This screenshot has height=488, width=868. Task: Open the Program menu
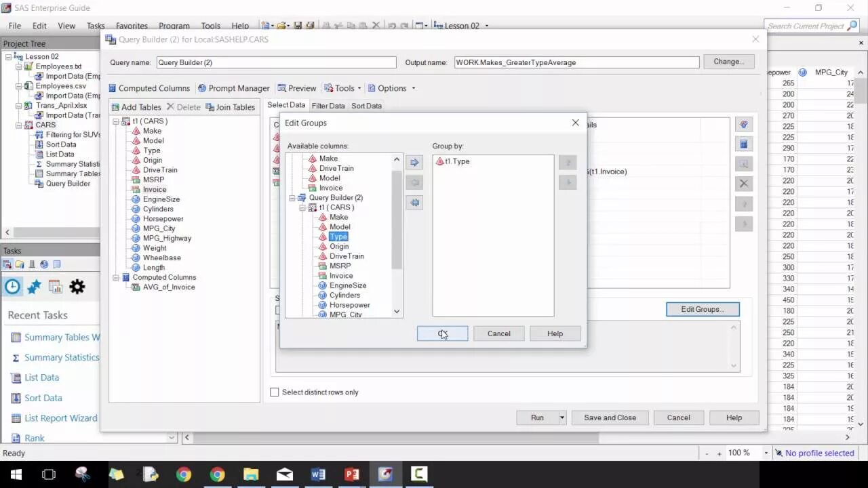(x=174, y=26)
